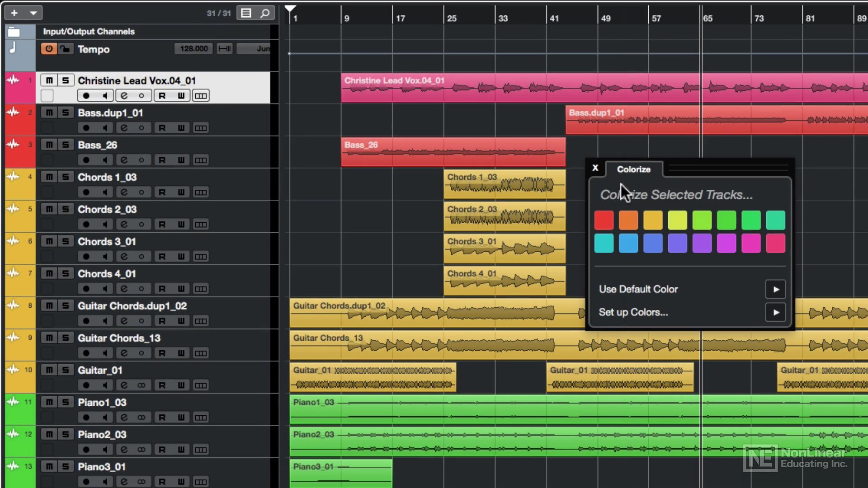
Task: Show lanes for Chords 2_03 track
Action: 201,225
